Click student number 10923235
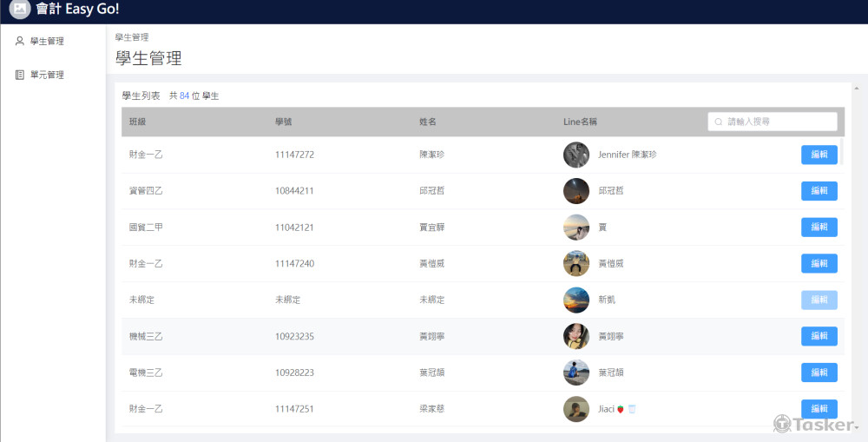The image size is (868, 442). tap(294, 336)
